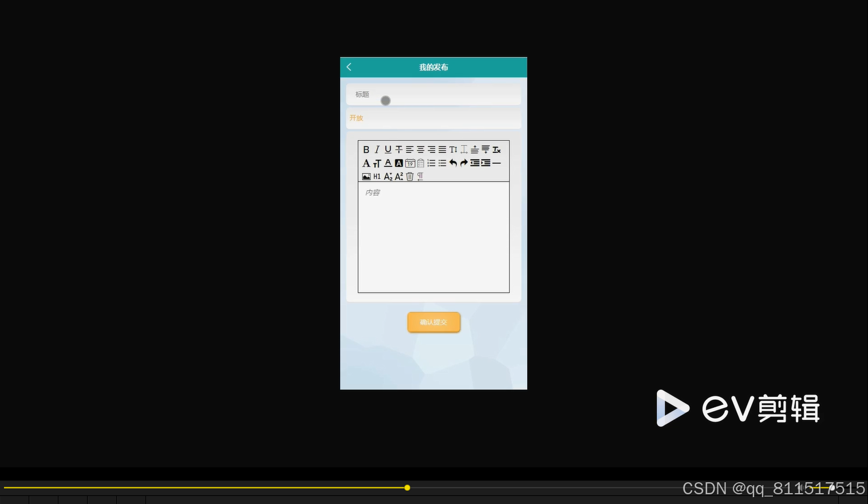Toggle bold formatting in the editor
868x504 pixels.
pos(366,149)
